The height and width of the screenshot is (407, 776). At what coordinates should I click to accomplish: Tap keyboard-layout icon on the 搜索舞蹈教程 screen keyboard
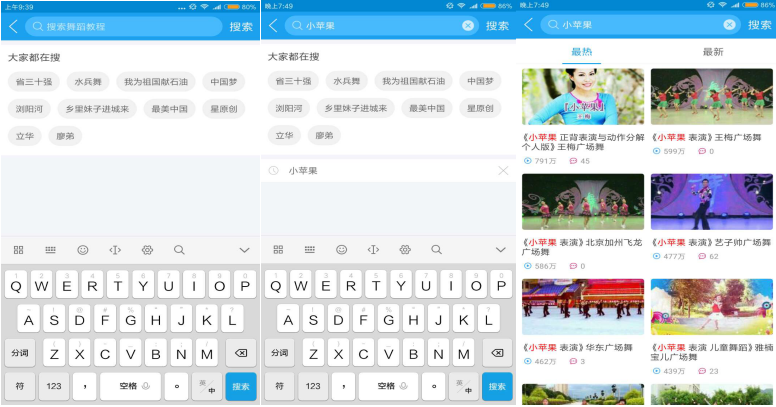tap(50, 250)
